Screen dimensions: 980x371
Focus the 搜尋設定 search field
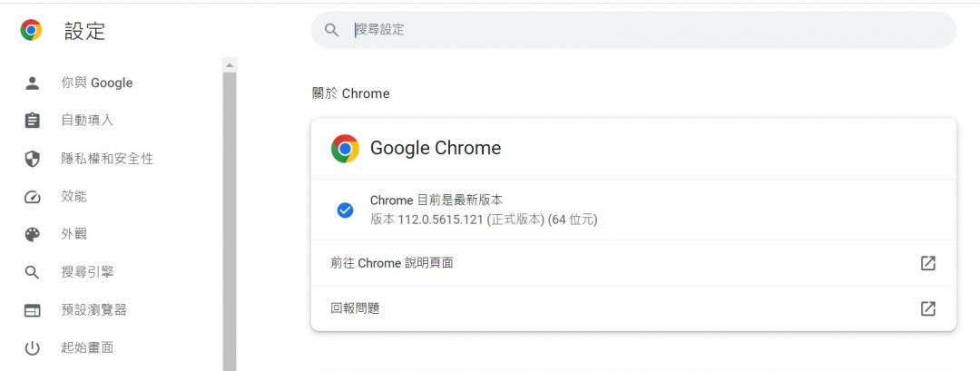pyautogui.click(x=635, y=30)
